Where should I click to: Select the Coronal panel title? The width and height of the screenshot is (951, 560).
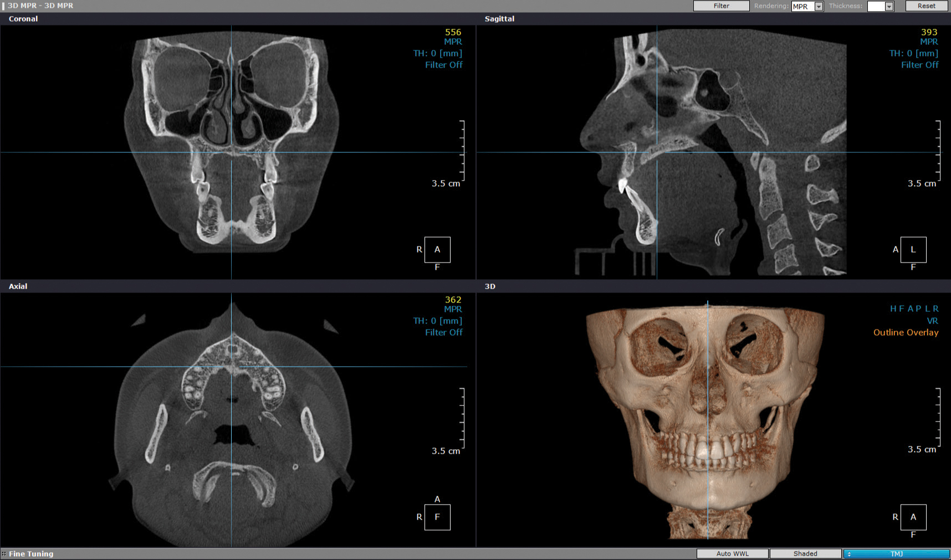click(23, 19)
